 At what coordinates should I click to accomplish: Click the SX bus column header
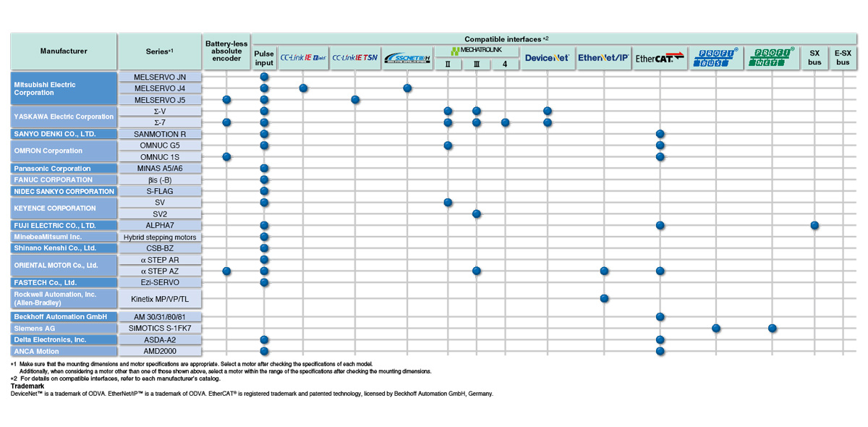(x=814, y=58)
